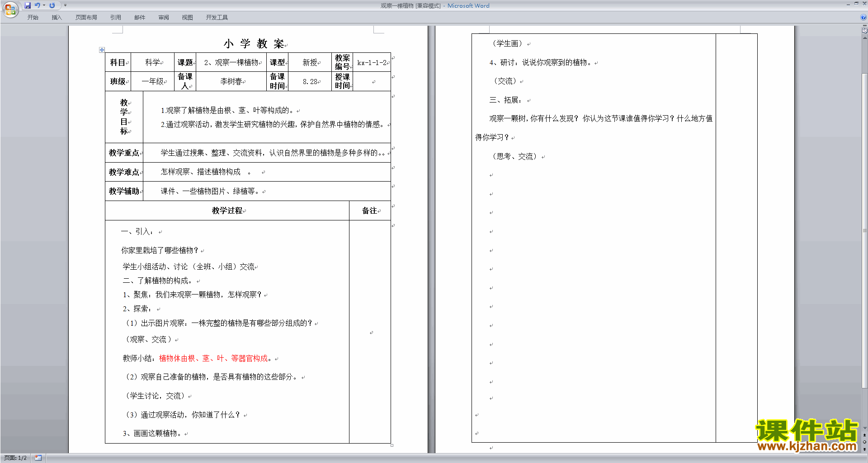Open Customize Quick Access Toolbar dropdown
Image resolution: width=868 pixels, height=463 pixels.
pyautogui.click(x=65, y=5)
